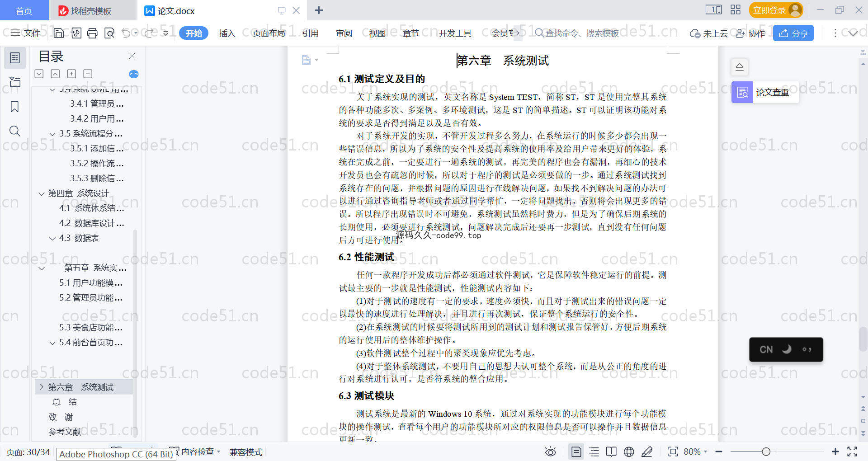
Task: Toggle punctuation mode in input widget
Action: (x=807, y=349)
